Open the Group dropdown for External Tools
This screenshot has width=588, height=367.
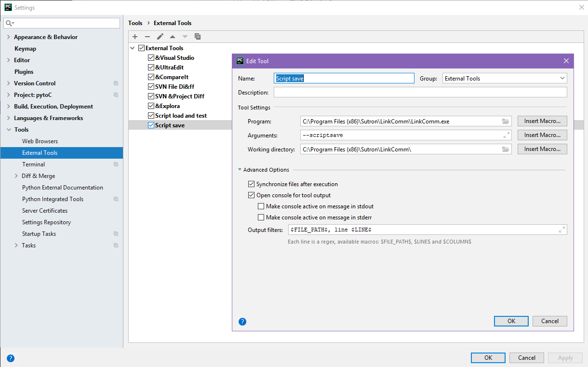[x=505, y=78]
